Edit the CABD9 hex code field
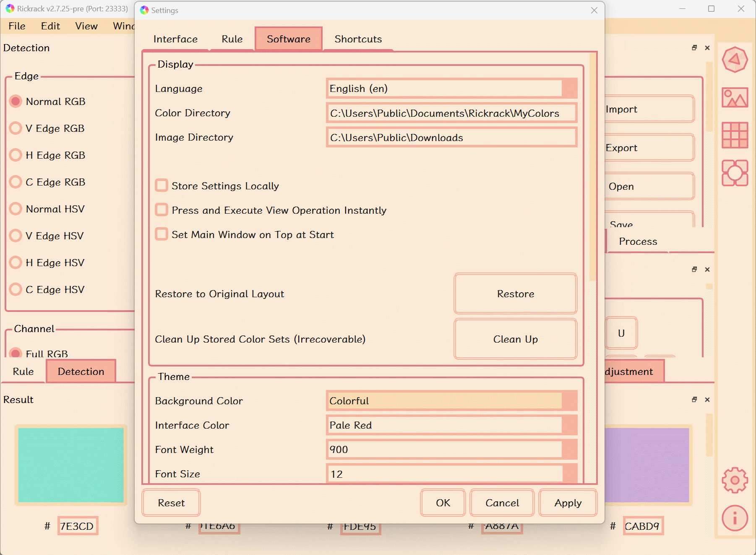The width and height of the screenshot is (756, 555). point(643,526)
